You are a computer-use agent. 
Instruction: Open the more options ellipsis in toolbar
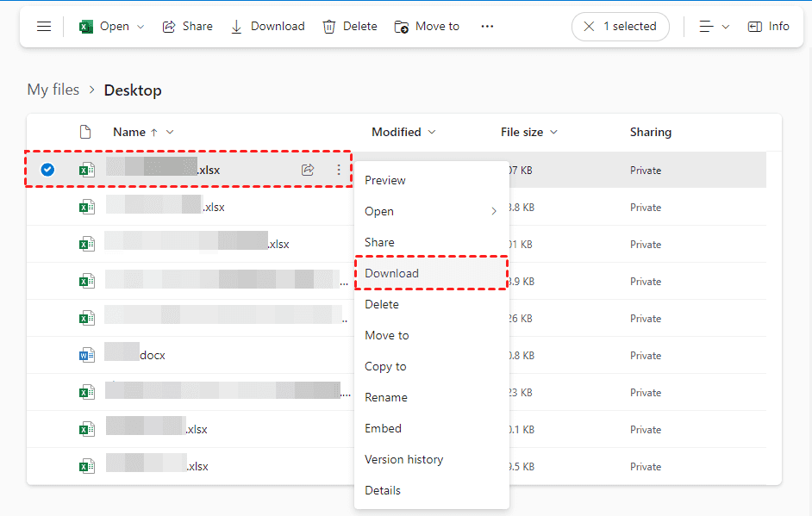[487, 27]
